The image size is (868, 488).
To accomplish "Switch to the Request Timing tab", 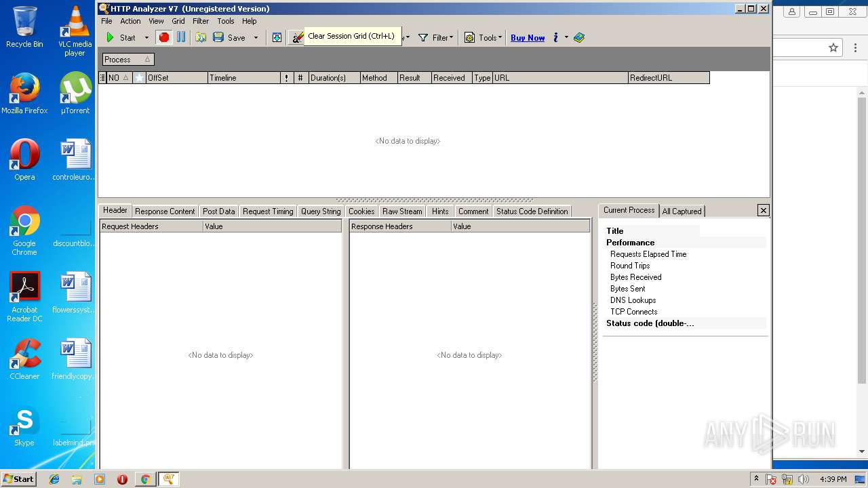I will click(268, 211).
